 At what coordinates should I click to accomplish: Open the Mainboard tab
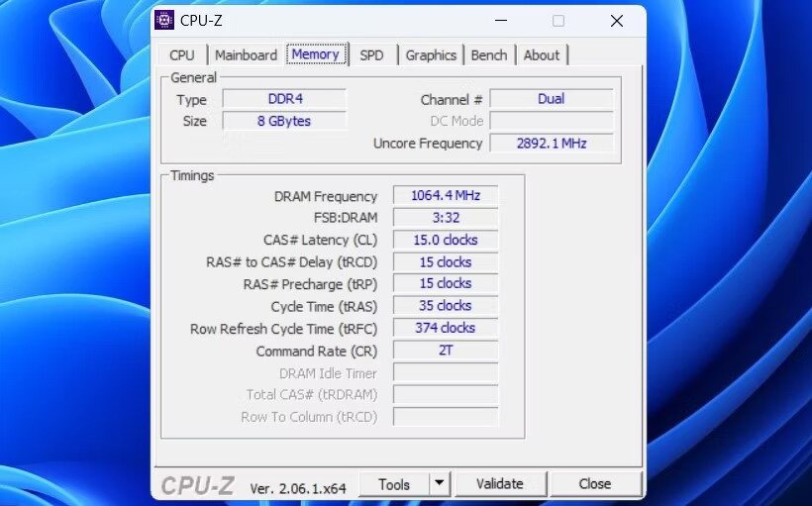(246, 54)
